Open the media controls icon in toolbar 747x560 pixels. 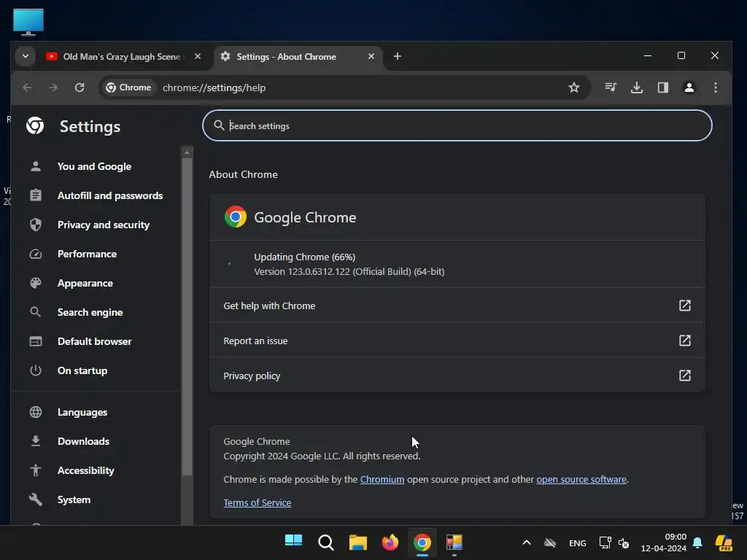point(611,87)
